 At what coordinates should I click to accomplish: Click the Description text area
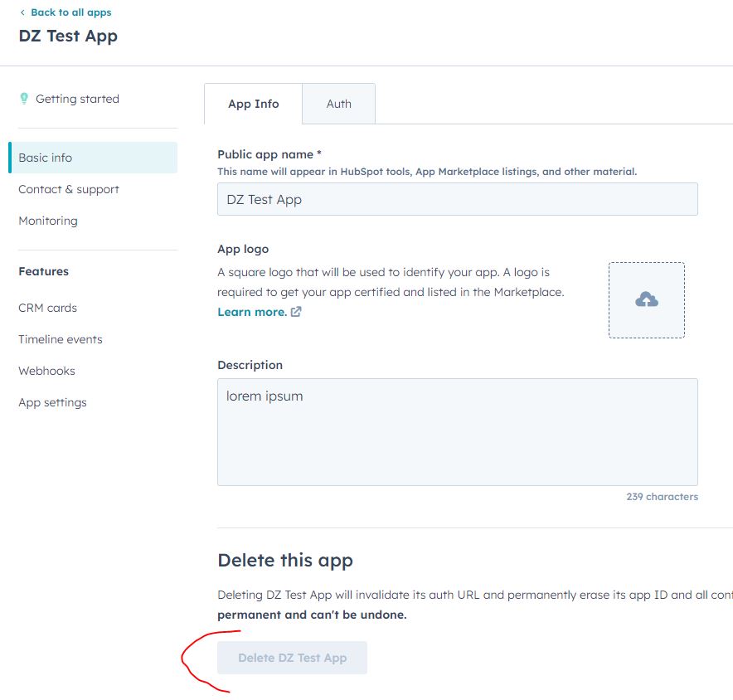457,431
